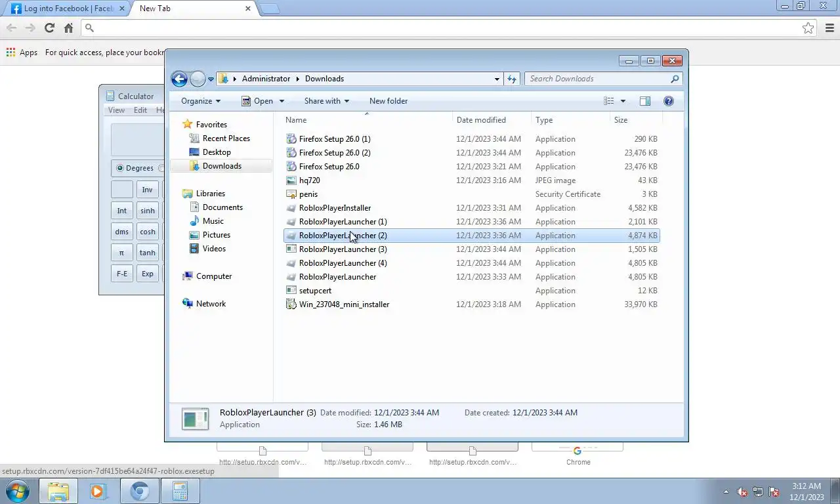The height and width of the screenshot is (504, 840).
Task: Open the Change your view icon
Action: pyautogui.click(x=609, y=101)
